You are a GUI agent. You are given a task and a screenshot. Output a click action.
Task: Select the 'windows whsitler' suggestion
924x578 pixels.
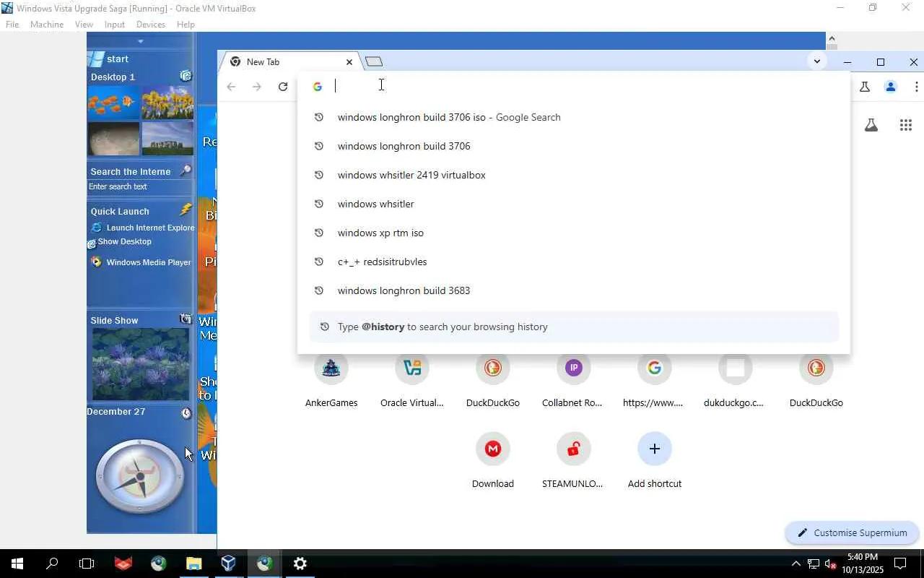point(574,204)
